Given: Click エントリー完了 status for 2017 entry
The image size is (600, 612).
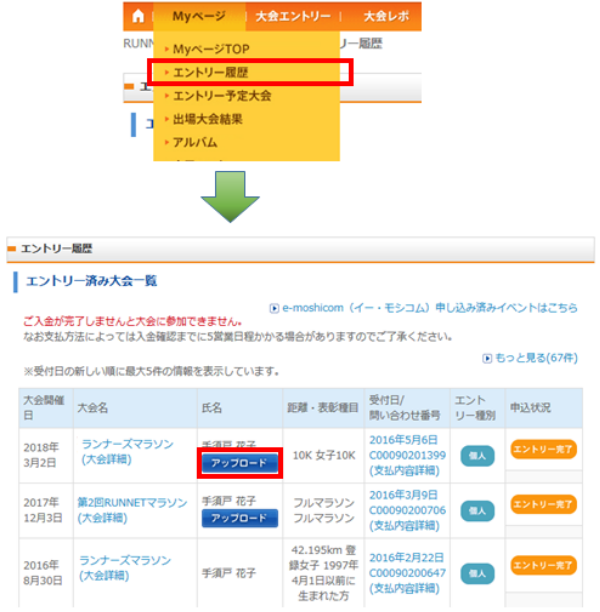Looking at the screenshot, I should pyautogui.click(x=543, y=506).
